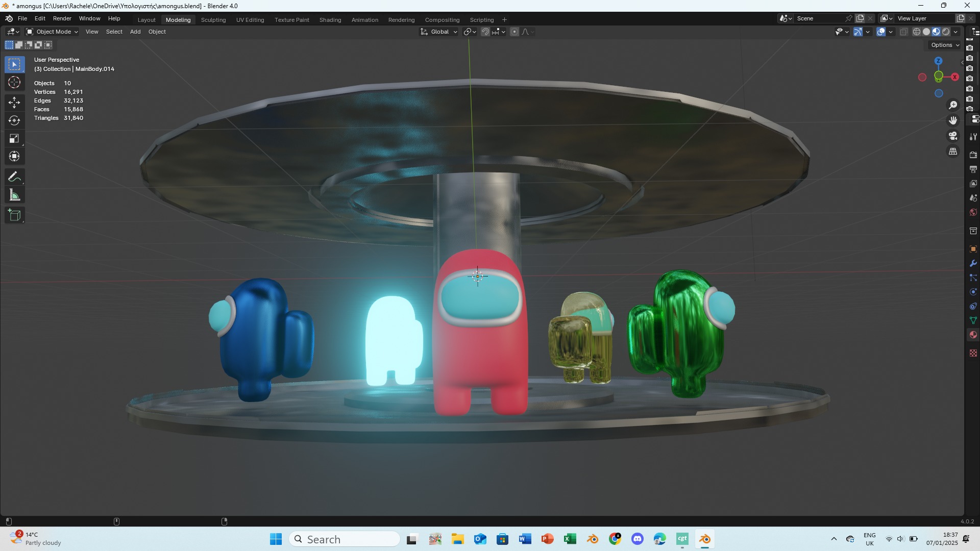Open the Object Data mesh tab

(x=973, y=320)
